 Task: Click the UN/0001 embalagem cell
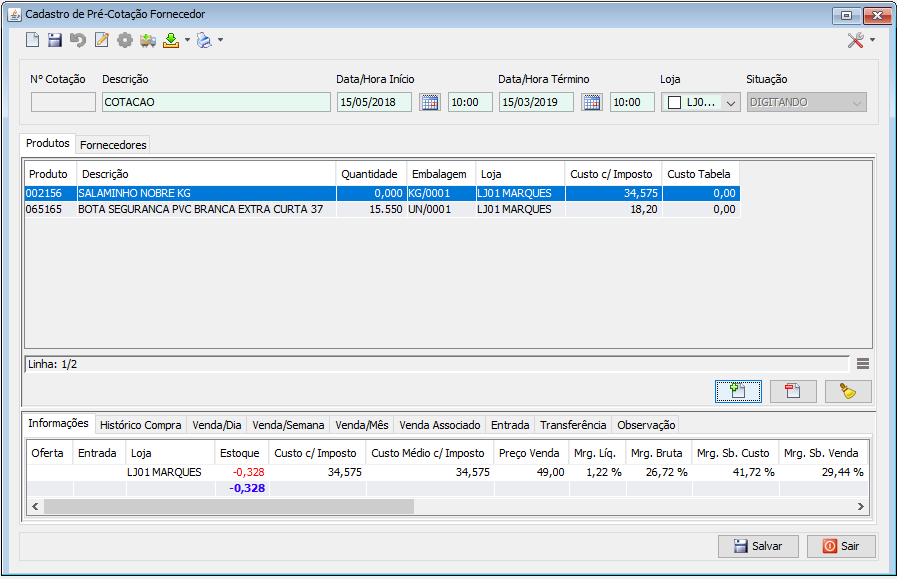coord(440,209)
